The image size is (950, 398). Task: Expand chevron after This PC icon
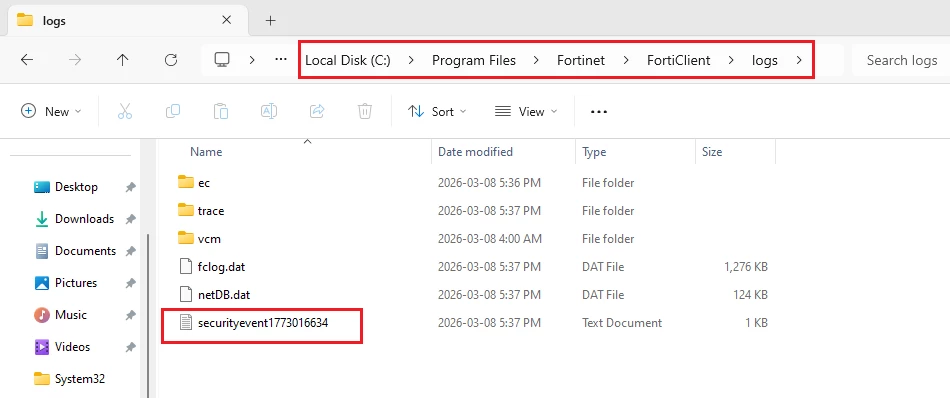[252, 60]
